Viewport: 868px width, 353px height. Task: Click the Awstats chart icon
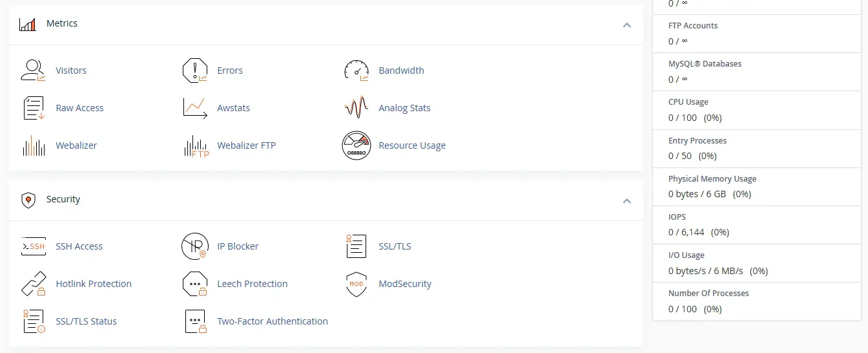coord(195,108)
